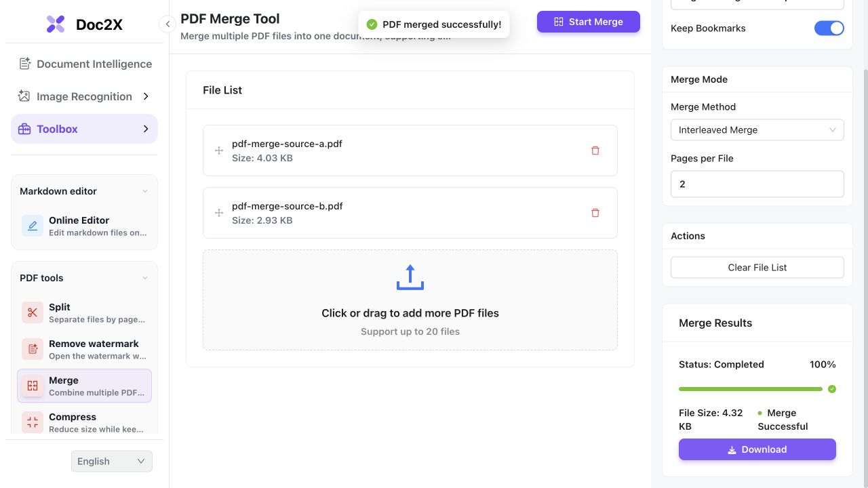The height and width of the screenshot is (488, 868).
Task: Click the Merge Successful status text
Action: tap(783, 420)
